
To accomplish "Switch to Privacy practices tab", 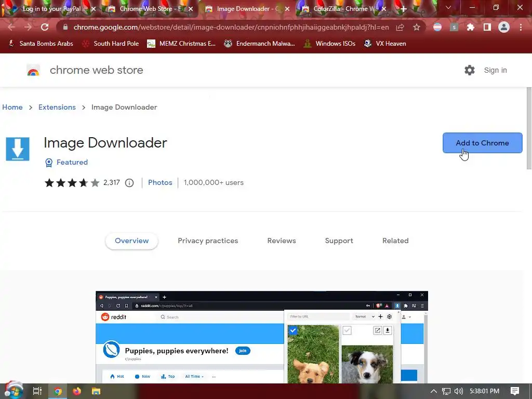I will point(208,241).
